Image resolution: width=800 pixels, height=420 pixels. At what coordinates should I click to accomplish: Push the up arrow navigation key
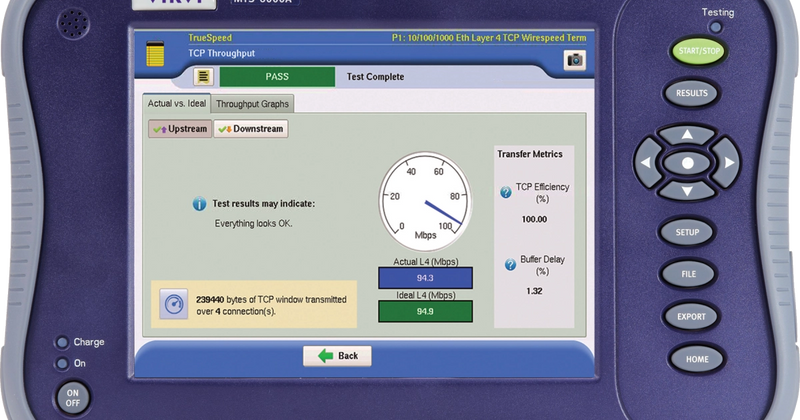click(x=687, y=135)
